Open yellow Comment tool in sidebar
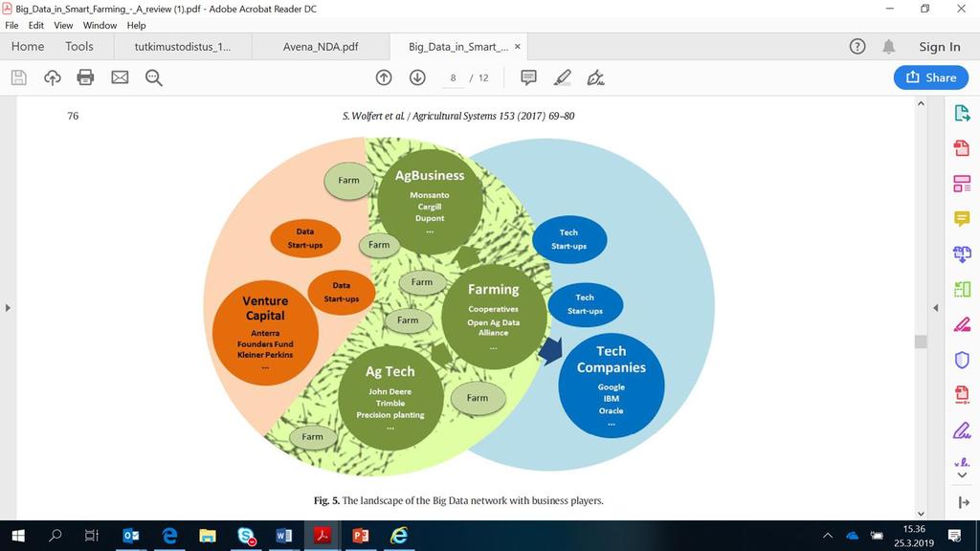This screenshot has height=551, width=980. click(962, 219)
